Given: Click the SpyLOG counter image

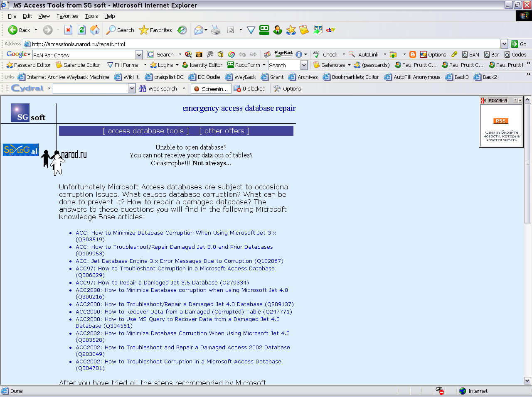Looking at the screenshot, I should click(x=21, y=150).
